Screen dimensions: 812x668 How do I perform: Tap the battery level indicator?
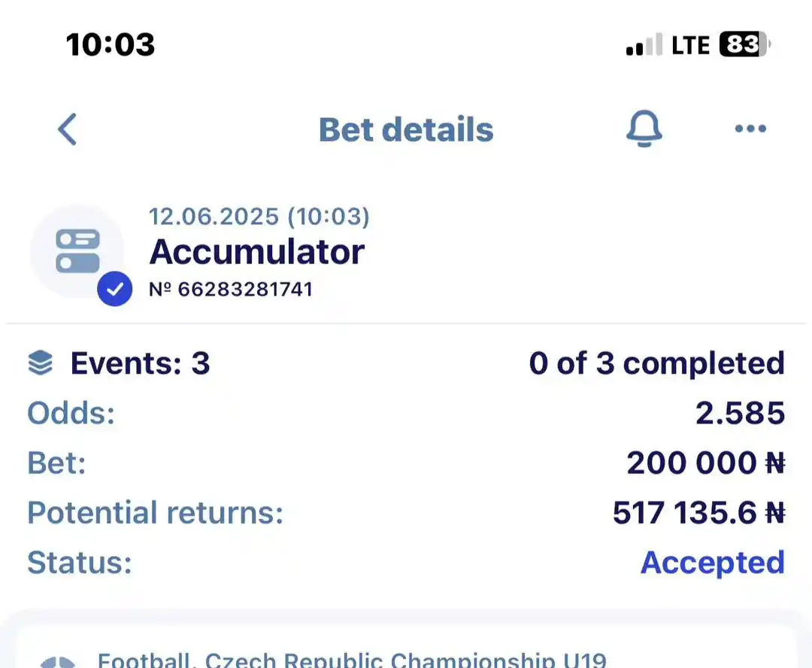[744, 44]
